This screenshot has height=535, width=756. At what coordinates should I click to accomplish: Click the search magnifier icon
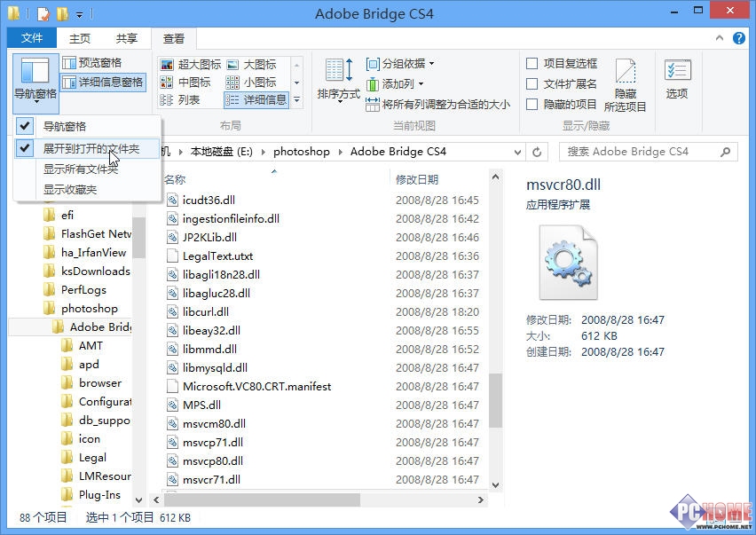click(x=726, y=152)
